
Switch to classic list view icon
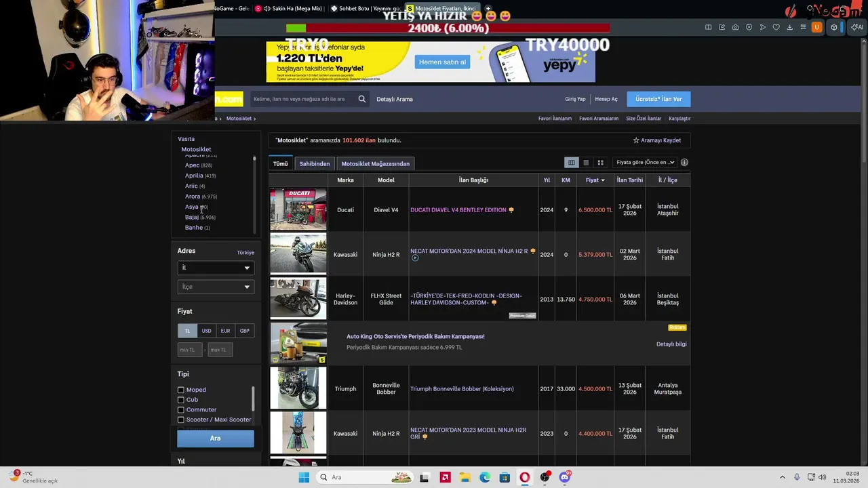[x=586, y=163]
